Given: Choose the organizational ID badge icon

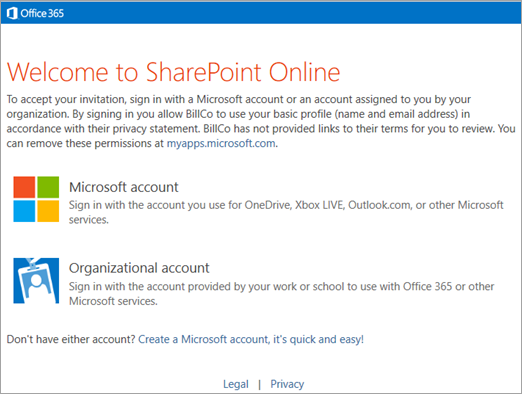Looking at the screenshot, I should [36, 281].
